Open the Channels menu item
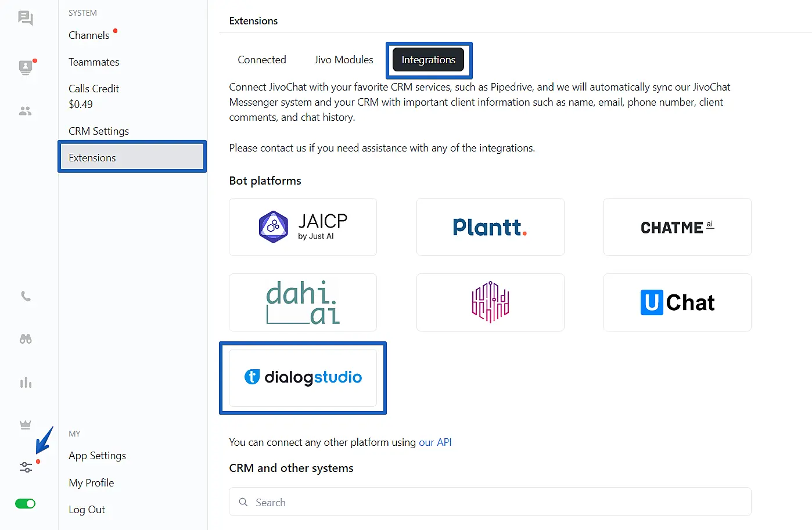Viewport: 812px width, 530px height. (89, 35)
